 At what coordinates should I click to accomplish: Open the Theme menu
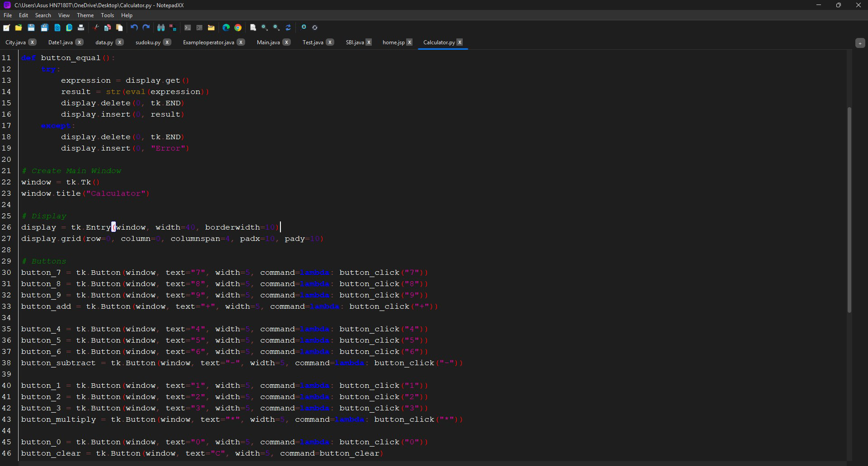[85, 15]
